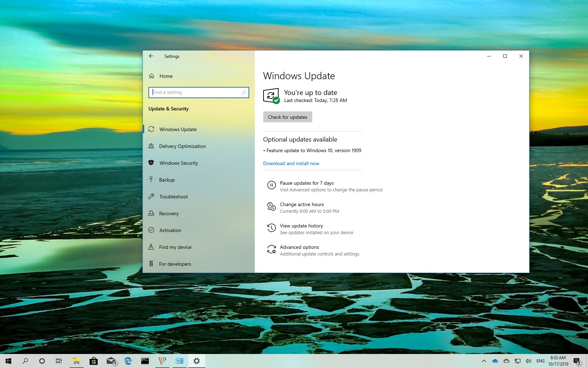Return to Settings Home

point(166,76)
